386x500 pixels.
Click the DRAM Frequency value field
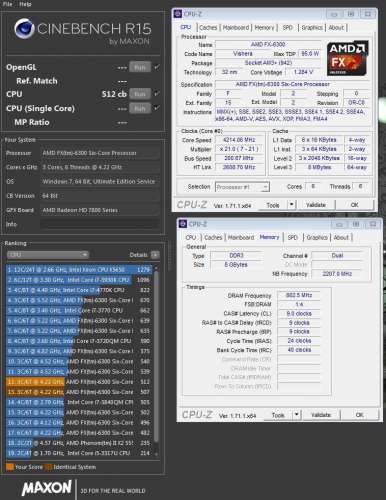pos(299,295)
